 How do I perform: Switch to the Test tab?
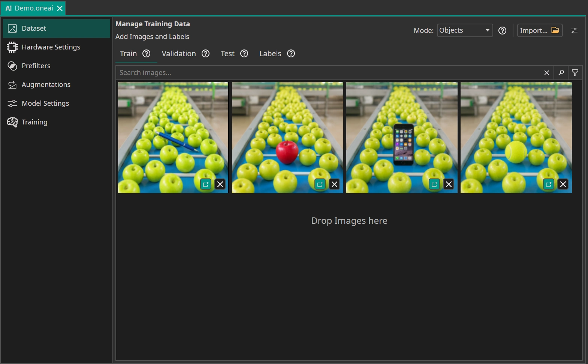pyautogui.click(x=227, y=54)
